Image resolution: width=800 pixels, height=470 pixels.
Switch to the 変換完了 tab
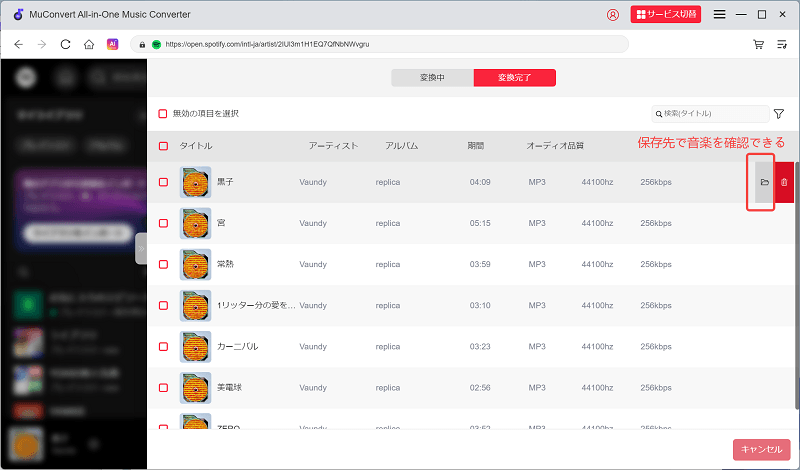coord(515,78)
